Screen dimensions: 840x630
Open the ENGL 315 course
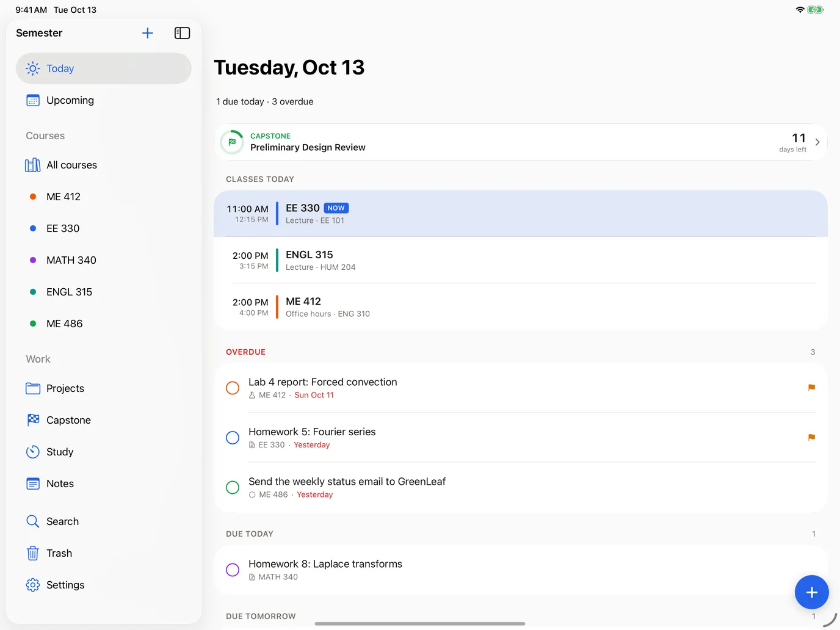point(104,292)
